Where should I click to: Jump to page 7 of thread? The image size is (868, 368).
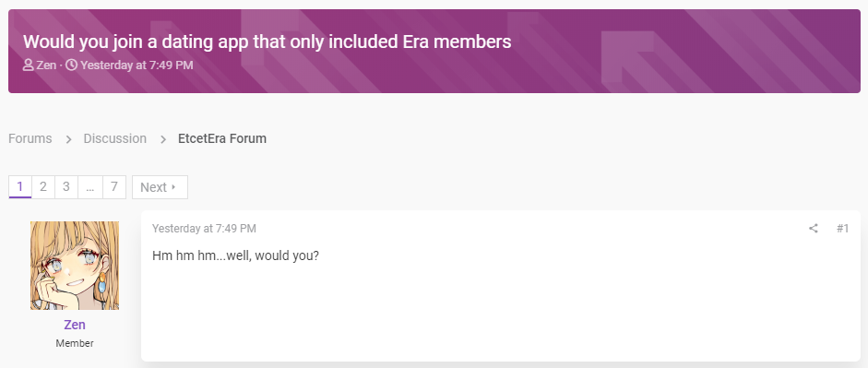(x=114, y=187)
